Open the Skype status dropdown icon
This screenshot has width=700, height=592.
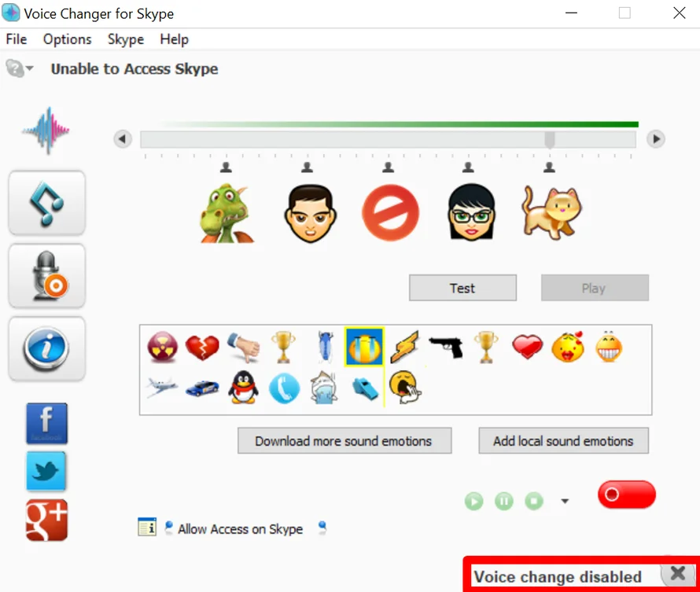[19, 68]
